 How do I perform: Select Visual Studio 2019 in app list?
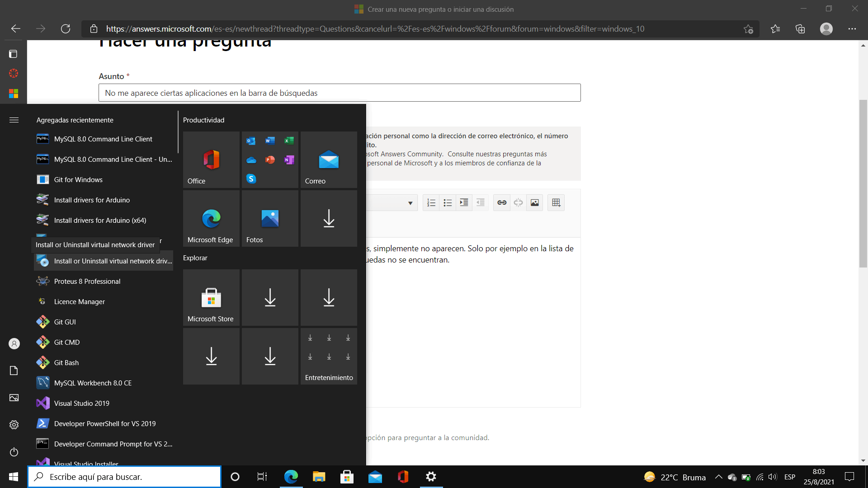(x=82, y=403)
